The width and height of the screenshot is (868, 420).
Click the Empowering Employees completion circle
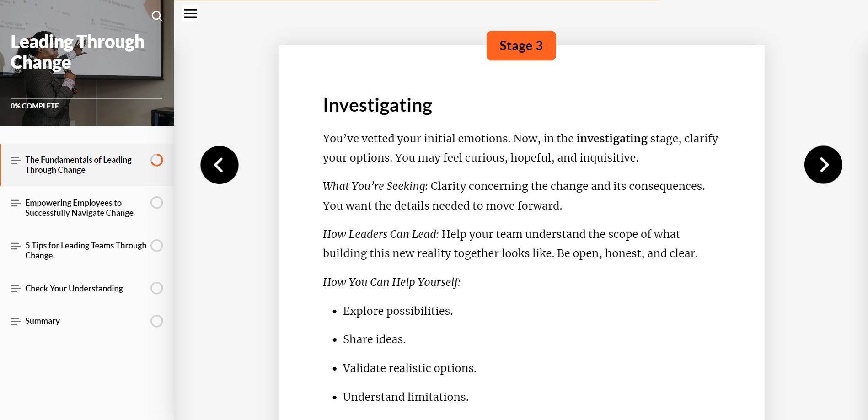157,203
